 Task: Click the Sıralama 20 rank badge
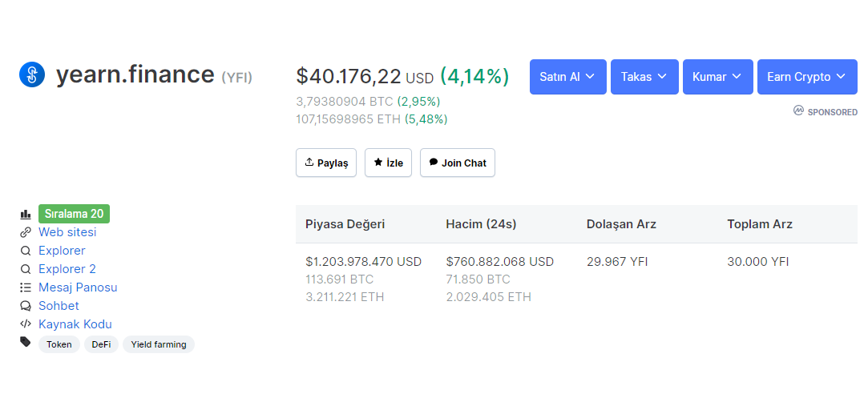click(x=75, y=214)
